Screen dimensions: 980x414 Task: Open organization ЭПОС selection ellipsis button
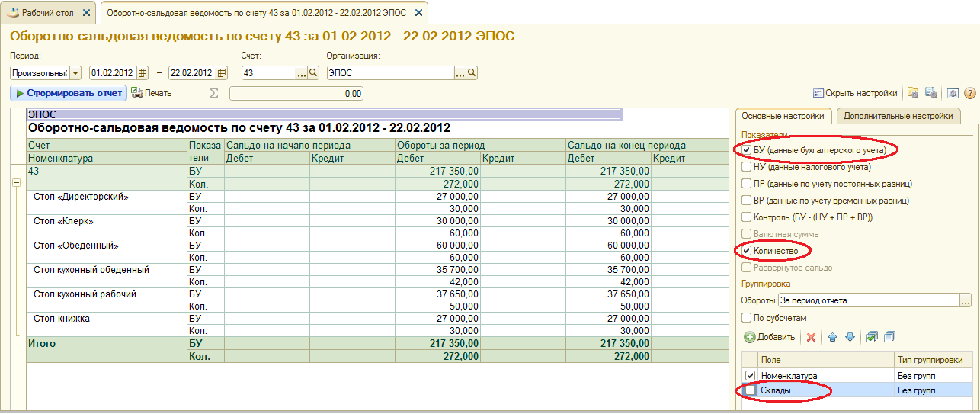point(460,73)
